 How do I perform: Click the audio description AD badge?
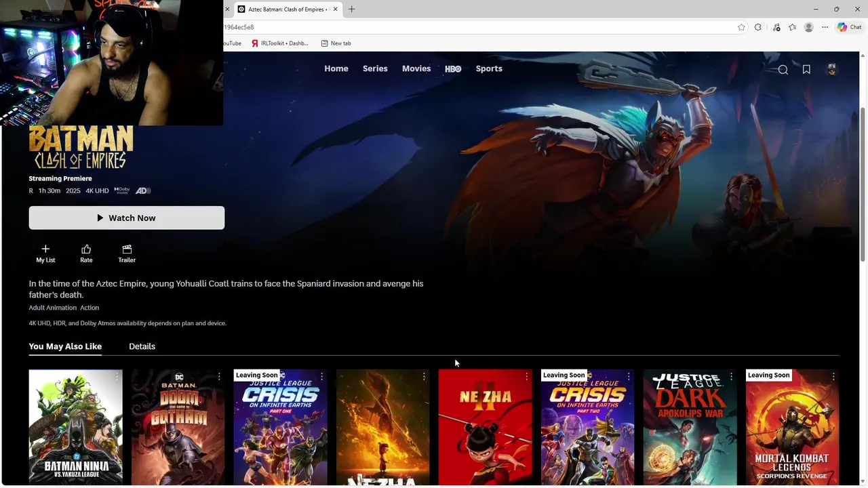[x=143, y=190]
